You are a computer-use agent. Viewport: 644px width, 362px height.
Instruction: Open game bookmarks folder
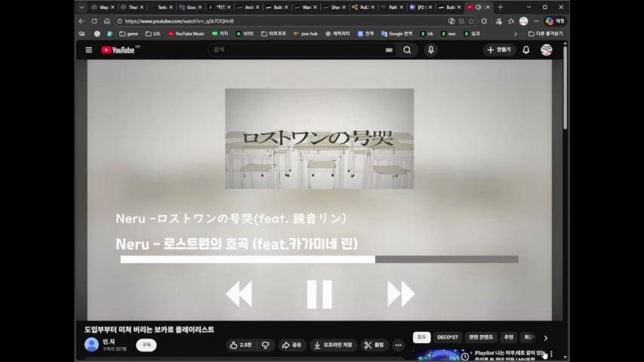[128, 34]
